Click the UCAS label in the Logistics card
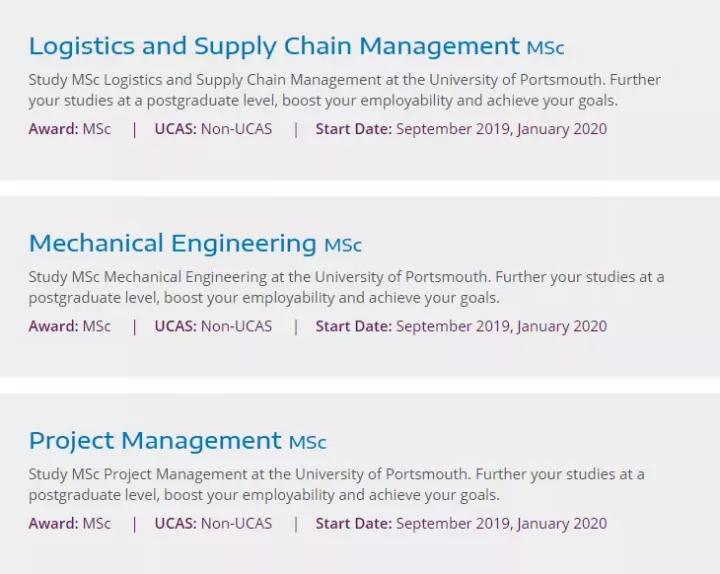This screenshot has height=574, width=720. [175, 129]
